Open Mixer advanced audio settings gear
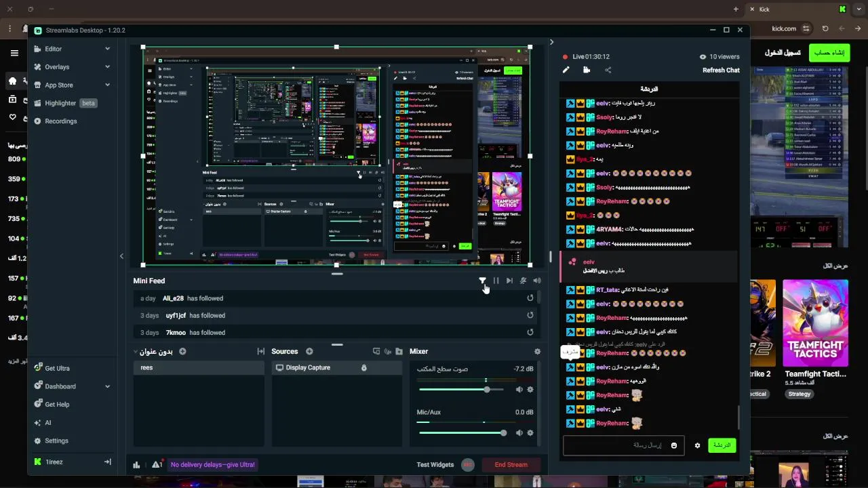 [537, 351]
